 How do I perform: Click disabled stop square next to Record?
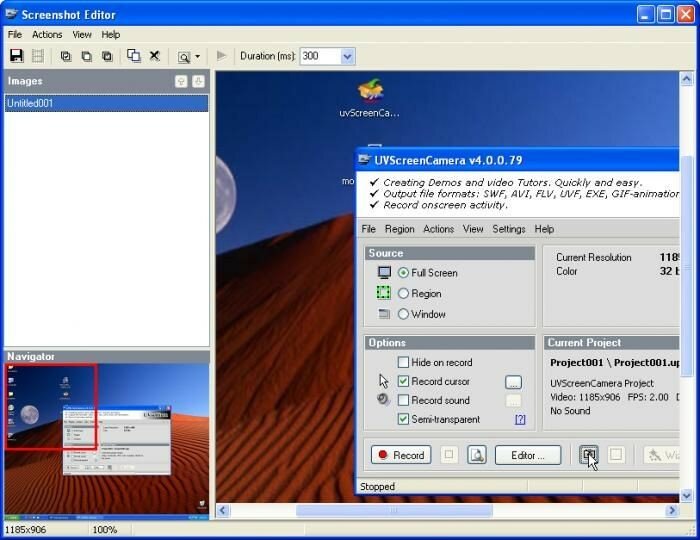coord(449,455)
